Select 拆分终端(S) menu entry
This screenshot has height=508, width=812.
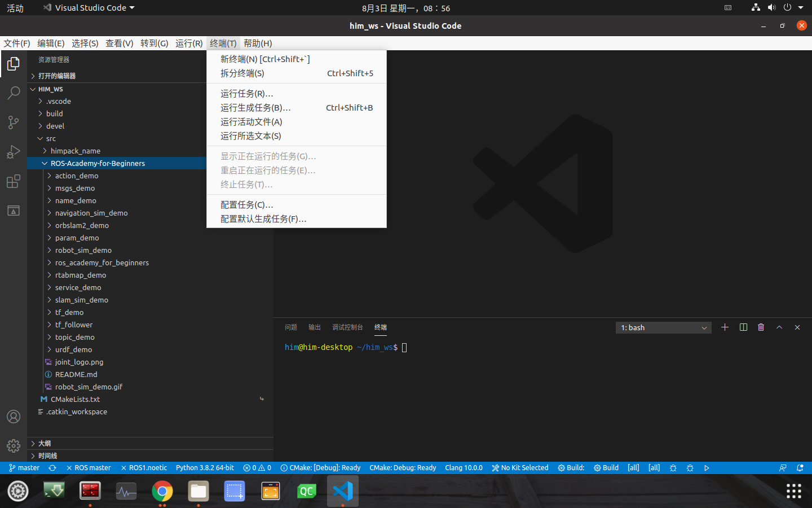coord(297,73)
